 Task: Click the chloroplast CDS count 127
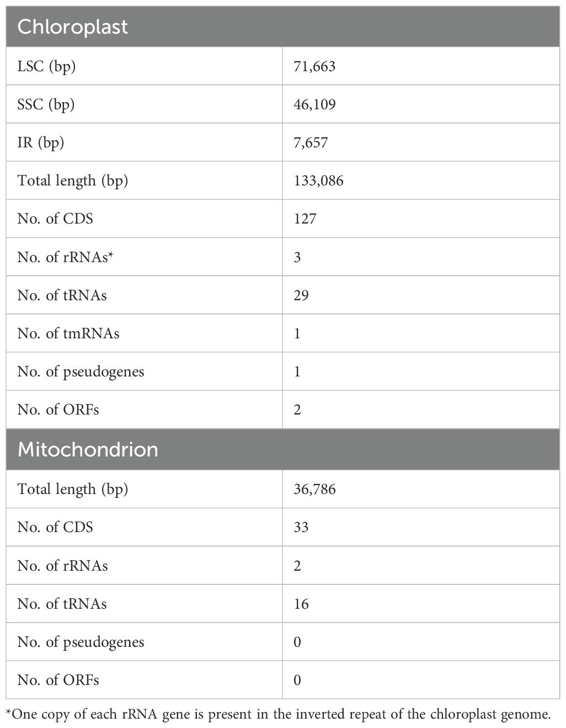click(x=305, y=219)
